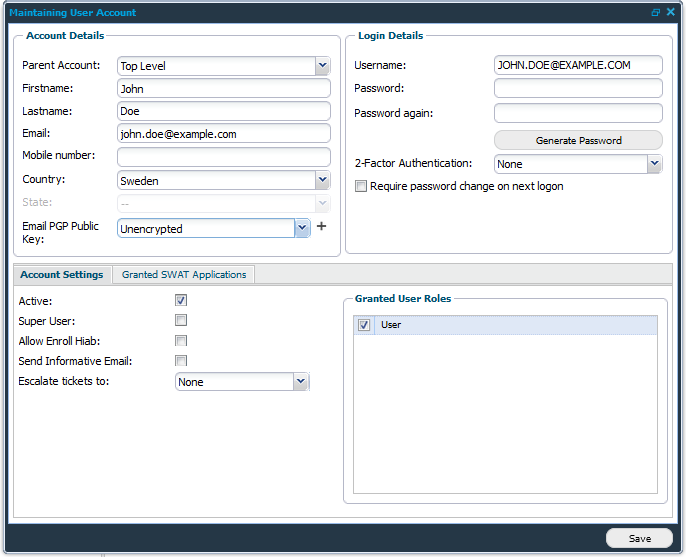Expand the Email PGP Public Key dropdown
The image size is (686, 557).
[x=302, y=228]
